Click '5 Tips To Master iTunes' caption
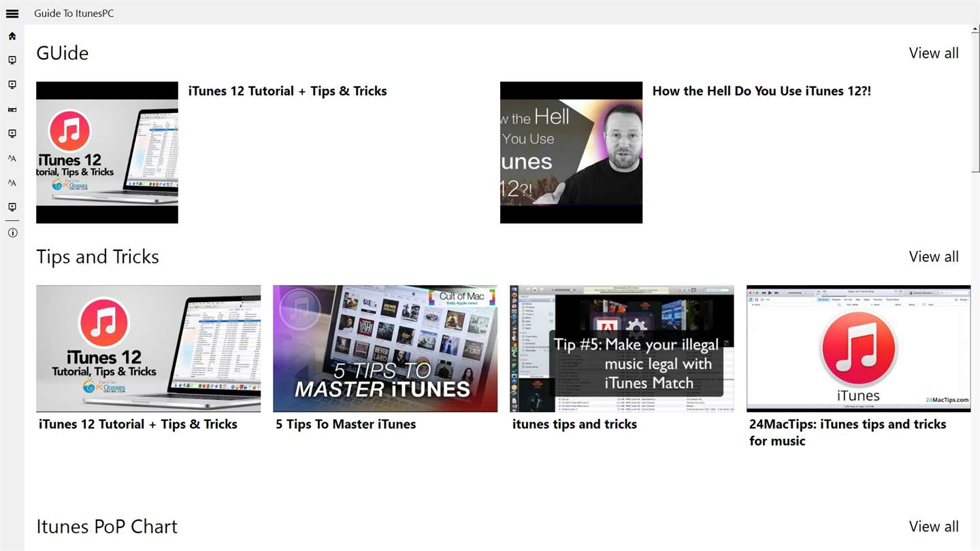 [x=346, y=424]
